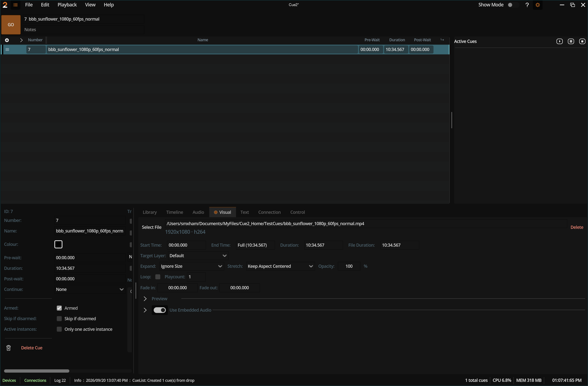Click the Playcount input field

point(196,277)
